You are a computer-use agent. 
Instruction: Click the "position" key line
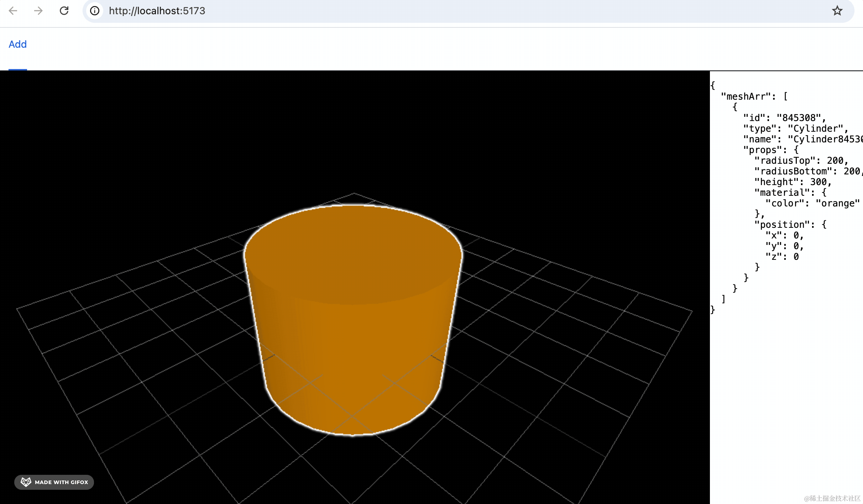click(x=790, y=225)
